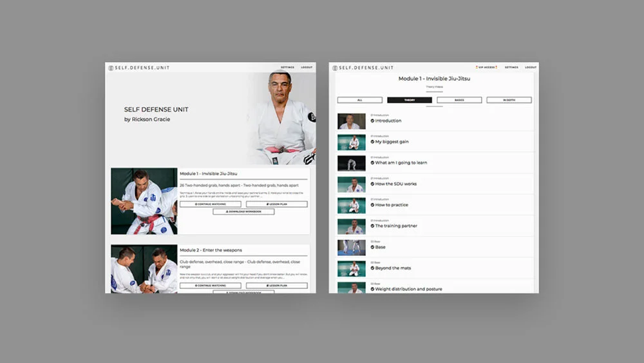Click the Module 2 - Enter the weapons title

pos(211,250)
